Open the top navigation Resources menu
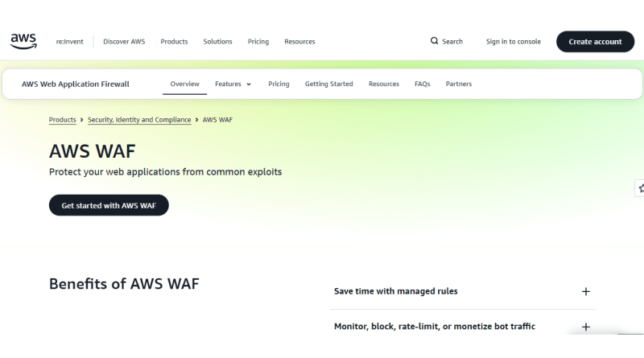Image resolution: width=644 pixels, height=358 pixels. pos(299,42)
